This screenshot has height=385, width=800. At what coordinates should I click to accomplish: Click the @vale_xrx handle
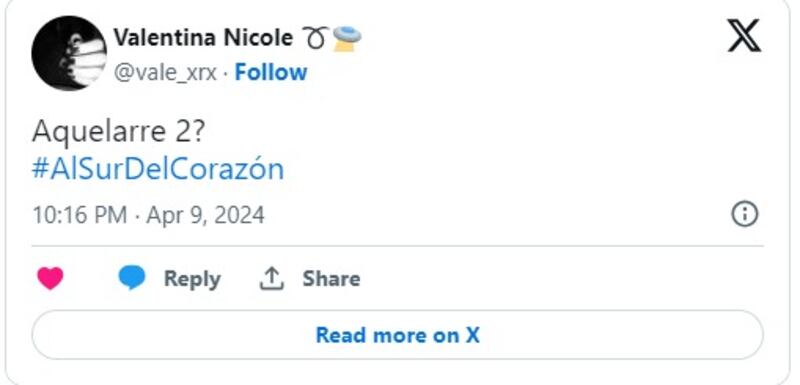click(165, 73)
